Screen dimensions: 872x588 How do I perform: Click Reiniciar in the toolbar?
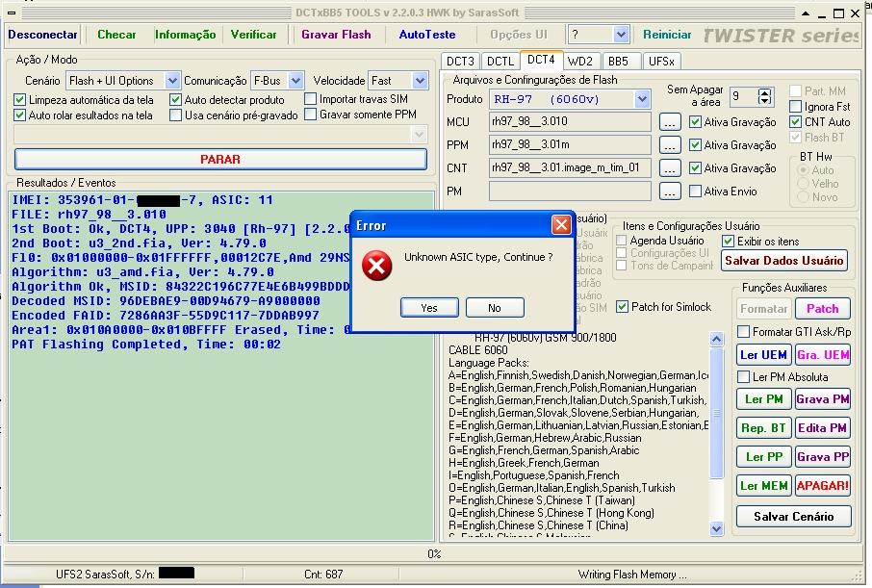coord(667,35)
